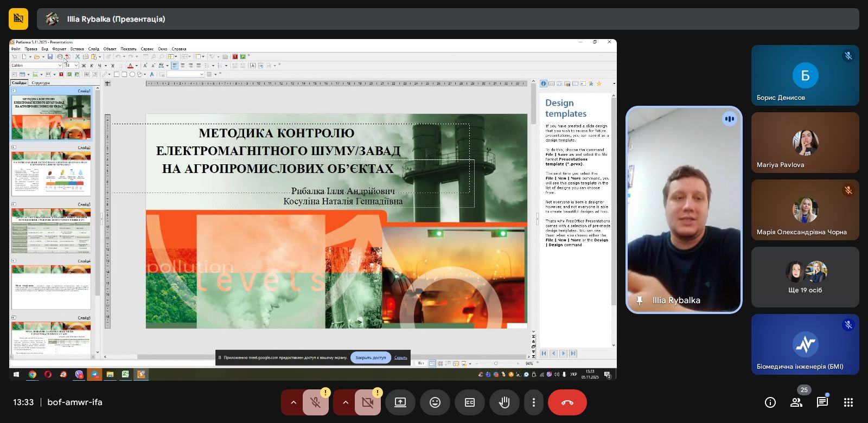Open the activities grid icon

pos(848,402)
